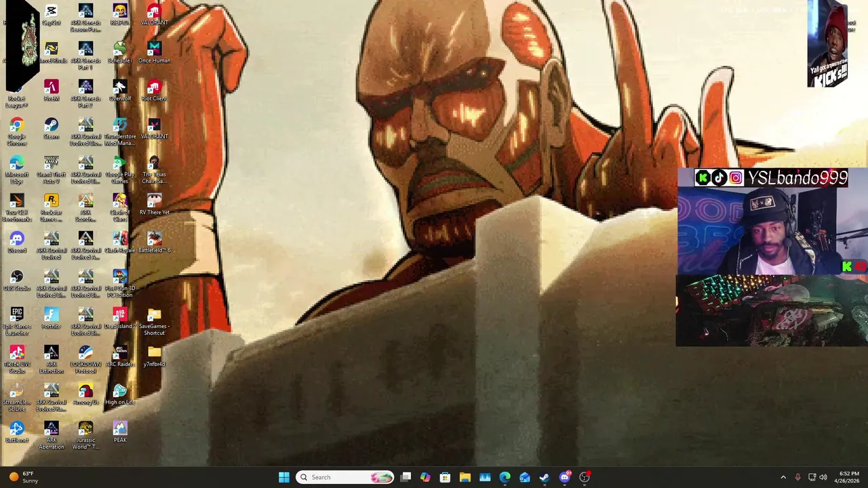
Task: Open Google Chrome from the desktop
Action: pos(17,131)
